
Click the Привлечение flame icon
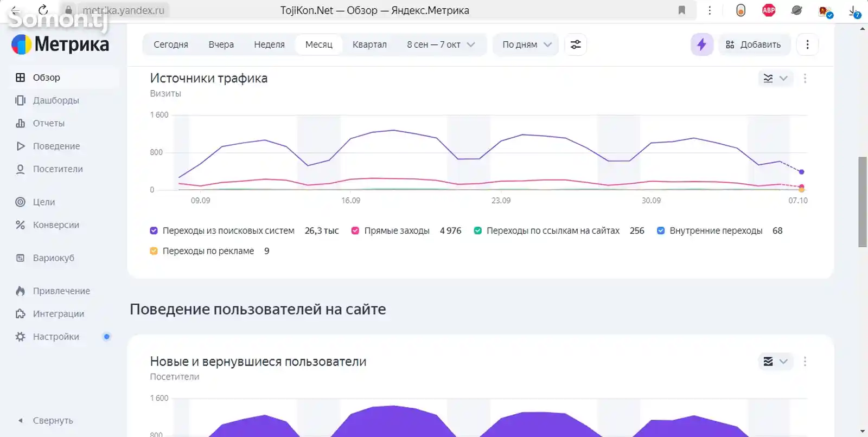coord(21,291)
